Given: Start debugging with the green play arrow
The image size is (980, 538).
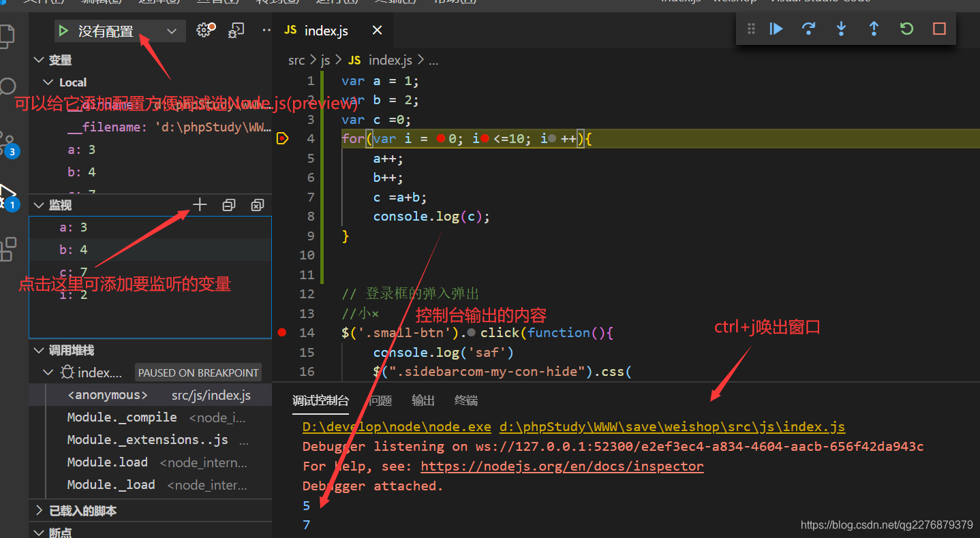Looking at the screenshot, I should click(63, 31).
